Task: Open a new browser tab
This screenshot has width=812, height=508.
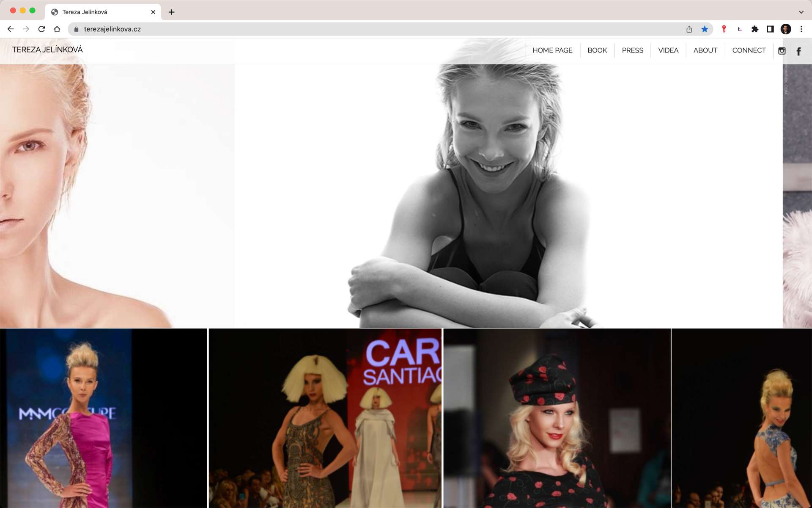Action: [171, 12]
